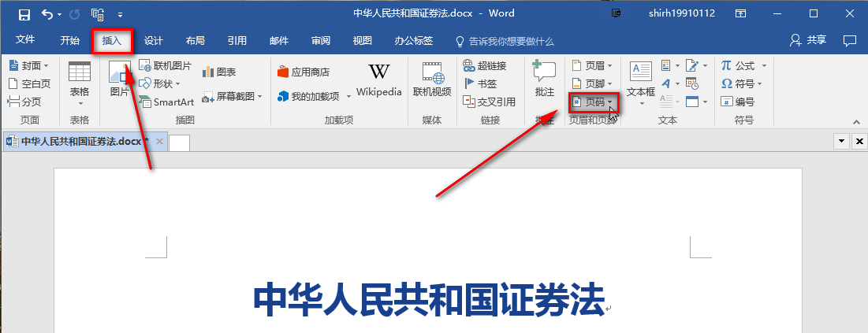
Task: Save the document with the floppy disk icon
Action: [24, 14]
